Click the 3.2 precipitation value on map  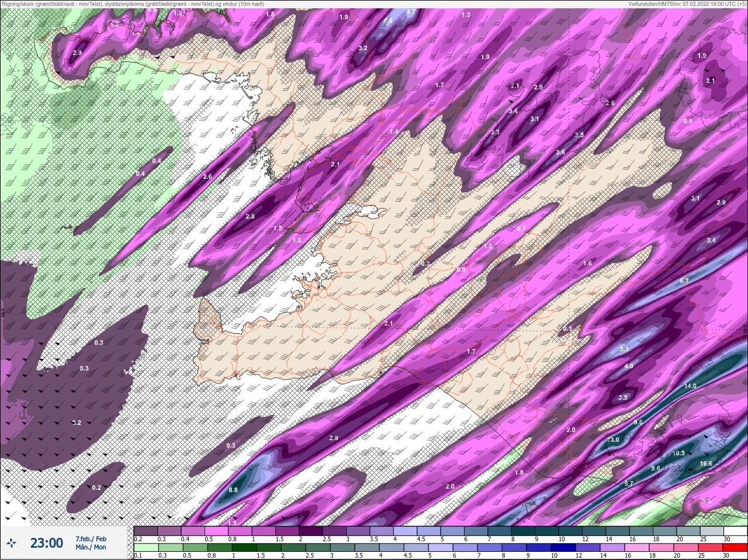(x=362, y=48)
